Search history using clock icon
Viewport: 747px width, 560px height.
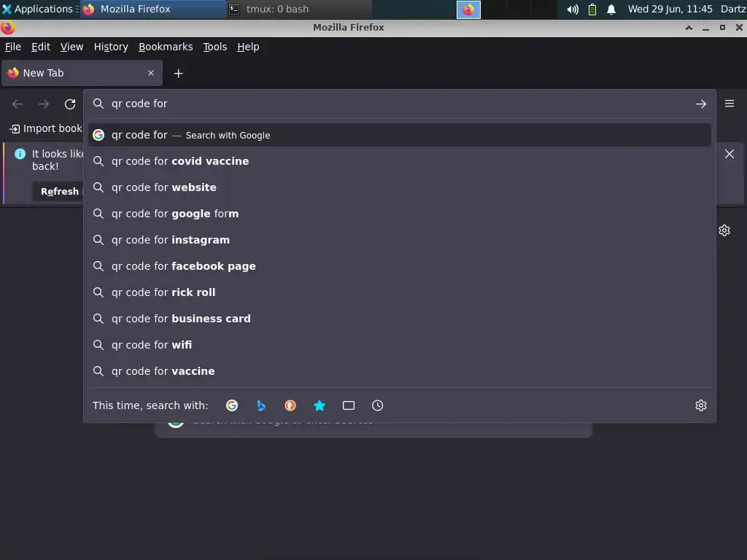[377, 405]
